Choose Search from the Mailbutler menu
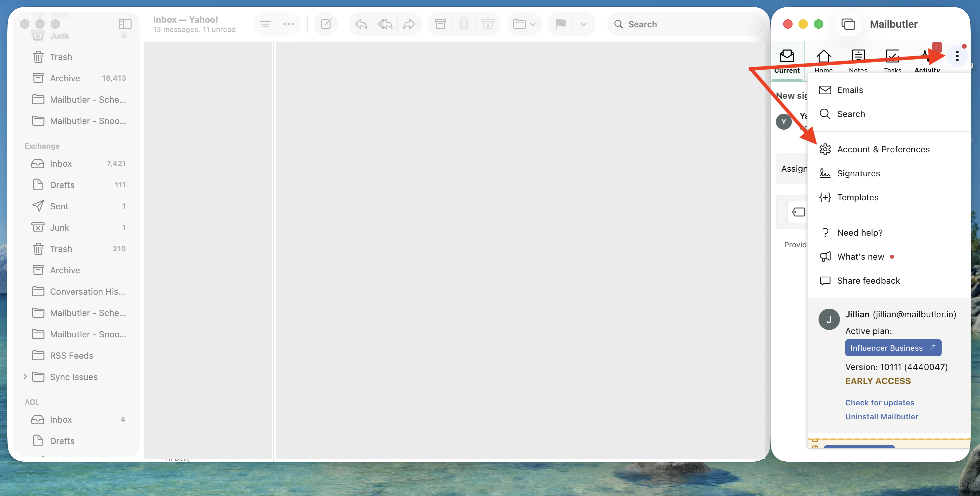Image resolution: width=980 pixels, height=496 pixels. [x=889, y=114]
